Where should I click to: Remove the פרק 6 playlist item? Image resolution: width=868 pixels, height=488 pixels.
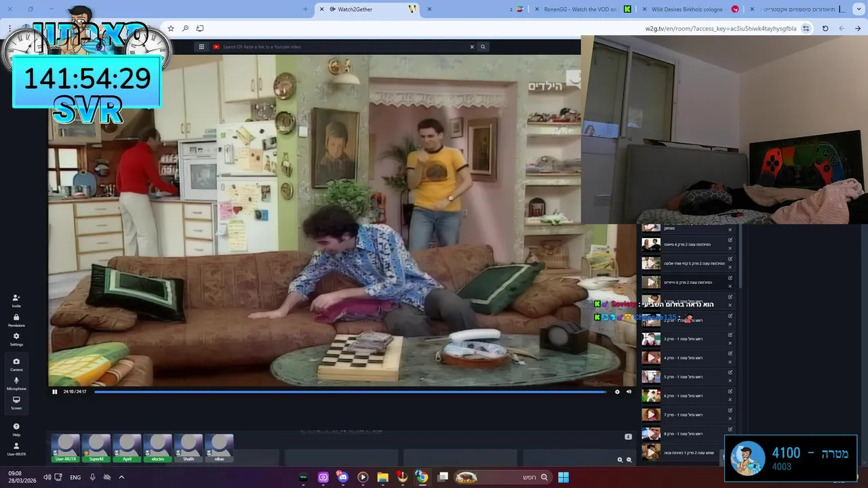point(730,400)
